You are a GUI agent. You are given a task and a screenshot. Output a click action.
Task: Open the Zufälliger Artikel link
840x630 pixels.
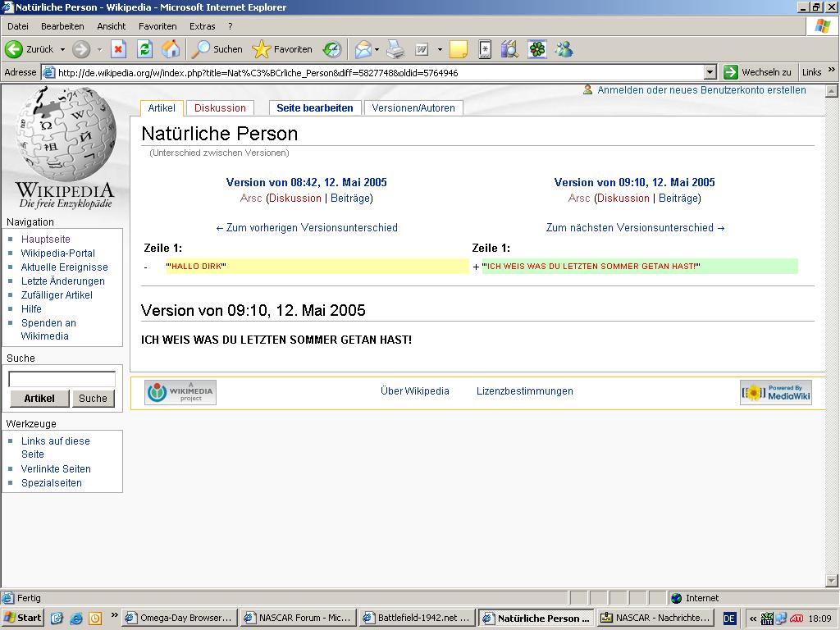57,295
